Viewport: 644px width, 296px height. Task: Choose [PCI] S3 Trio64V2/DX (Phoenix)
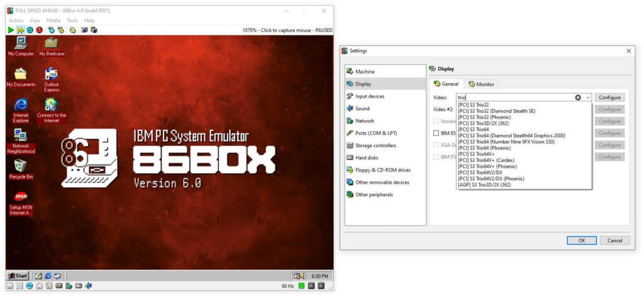coord(524,179)
